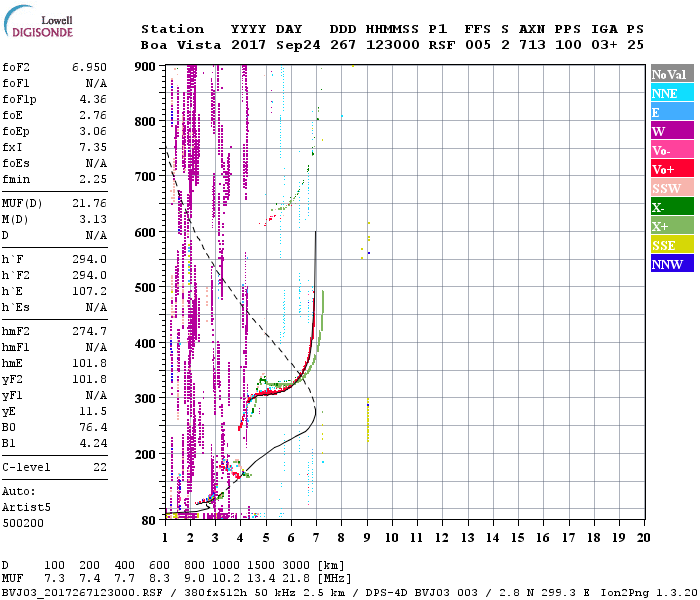Click the MUF(D) value 21.76
Screen dimensions: 700x600
tap(90, 203)
